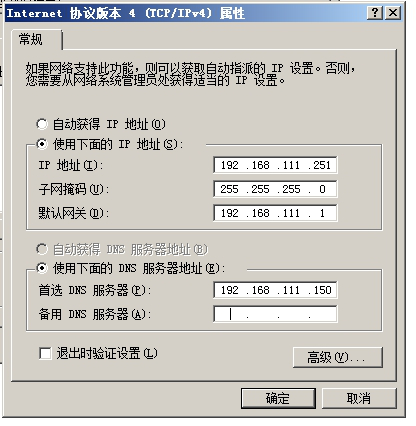This screenshot has width=416, height=426.
Task: Open the 常规 General tab
Action: [x=31, y=39]
